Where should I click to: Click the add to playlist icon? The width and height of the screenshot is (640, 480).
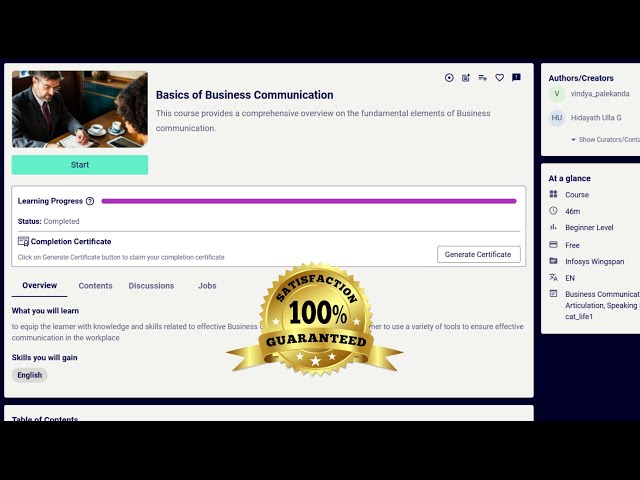(482, 78)
